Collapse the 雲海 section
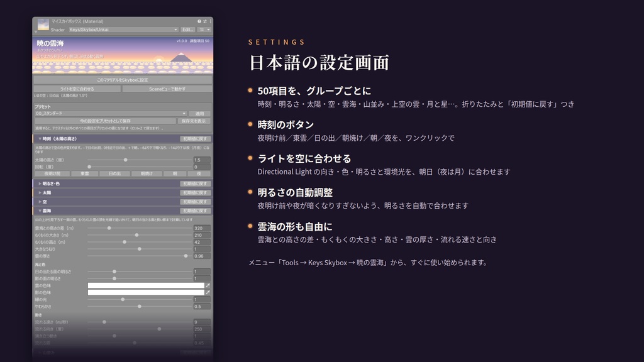Screen dimensions: 644x362 40,211
